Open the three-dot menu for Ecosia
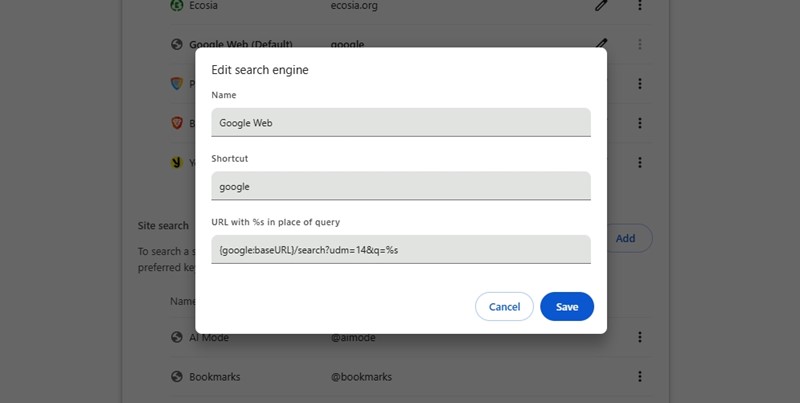Screen dimensions: 800x403 [x=640, y=5]
